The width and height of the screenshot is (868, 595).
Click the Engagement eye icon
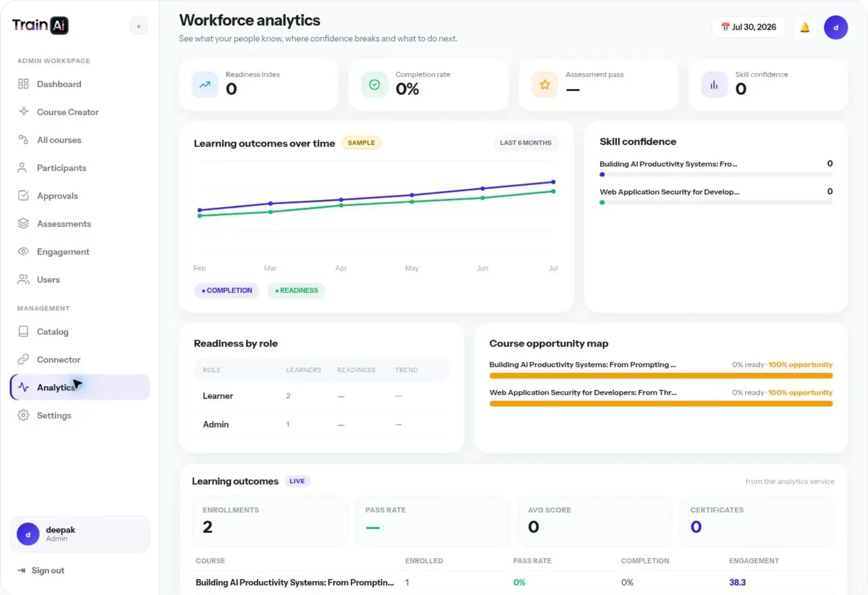point(23,252)
